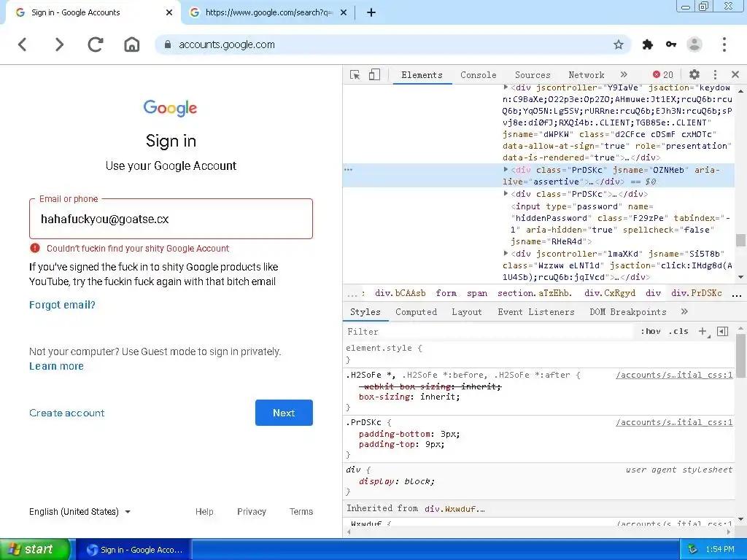
Task: Go back with the browser back arrow
Action: pos(23,44)
